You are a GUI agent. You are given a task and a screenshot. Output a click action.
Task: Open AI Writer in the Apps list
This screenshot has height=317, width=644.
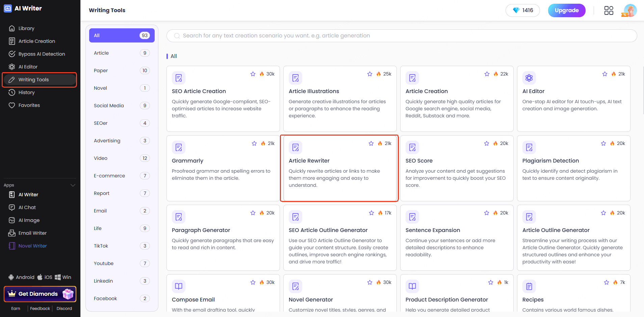click(39, 195)
